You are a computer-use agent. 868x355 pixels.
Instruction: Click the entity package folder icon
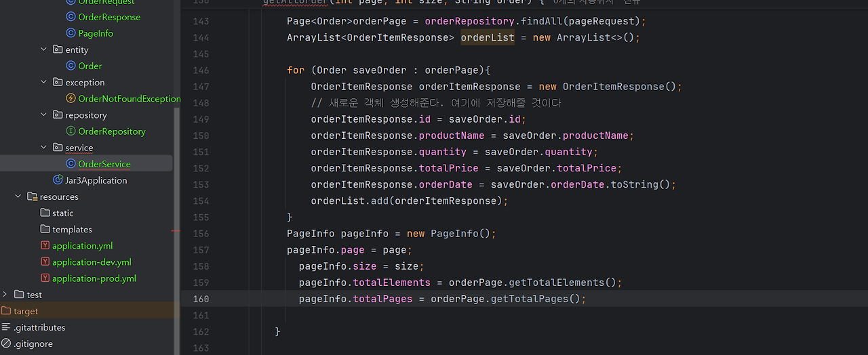click(58, 49)
